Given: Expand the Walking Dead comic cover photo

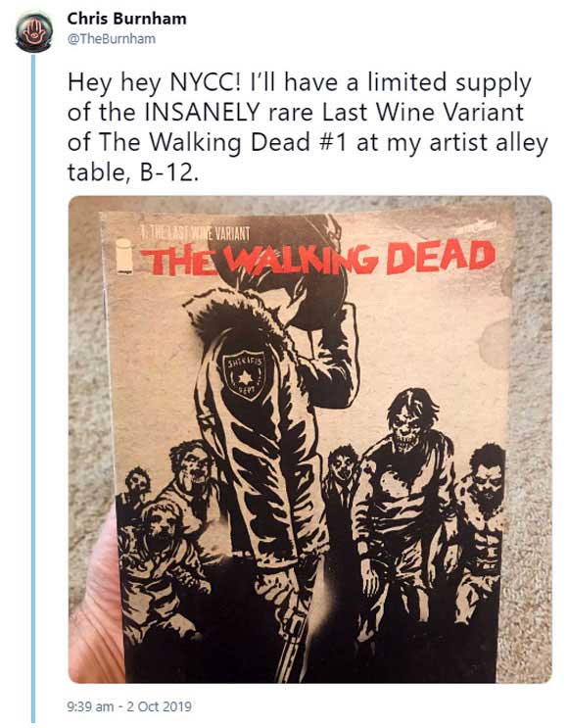Looking at the screenshot, I should tap(310, 439).
